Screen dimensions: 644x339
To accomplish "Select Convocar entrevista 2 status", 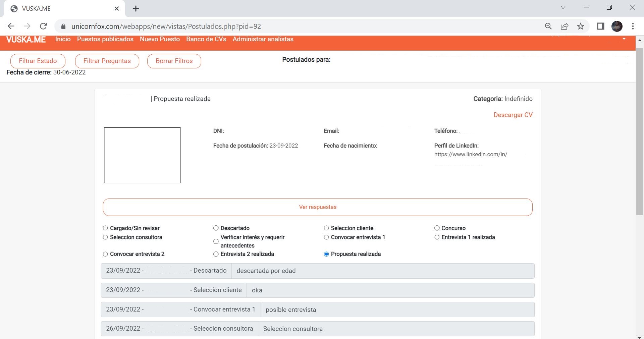I will coord(105,254).
